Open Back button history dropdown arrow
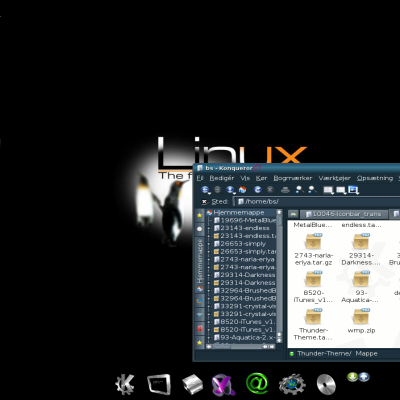400x400 pixels. point(209,193)
